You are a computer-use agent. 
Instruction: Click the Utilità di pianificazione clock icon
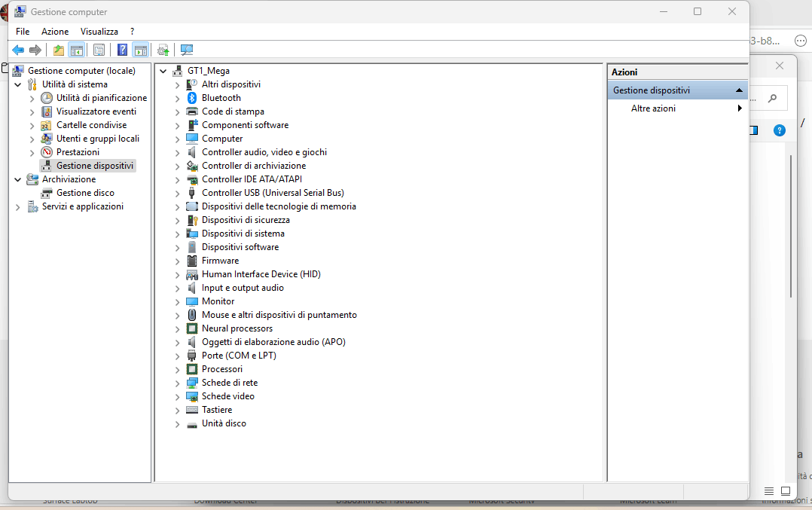tap(47, 98)
